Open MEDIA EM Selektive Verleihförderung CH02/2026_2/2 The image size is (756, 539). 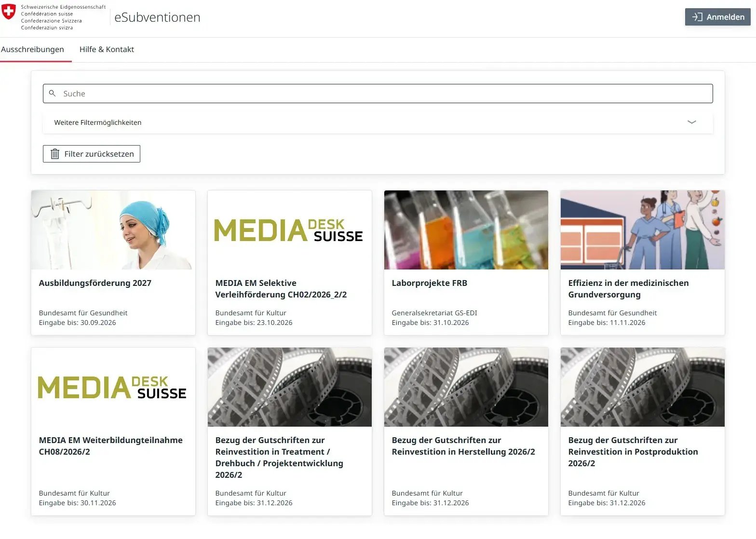point(281,289)
